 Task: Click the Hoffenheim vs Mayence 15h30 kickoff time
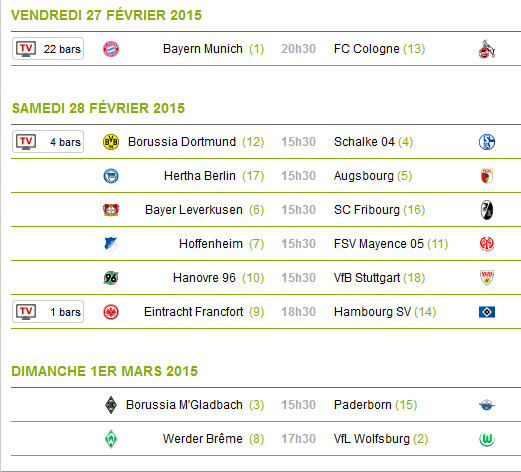pos(298,244)
